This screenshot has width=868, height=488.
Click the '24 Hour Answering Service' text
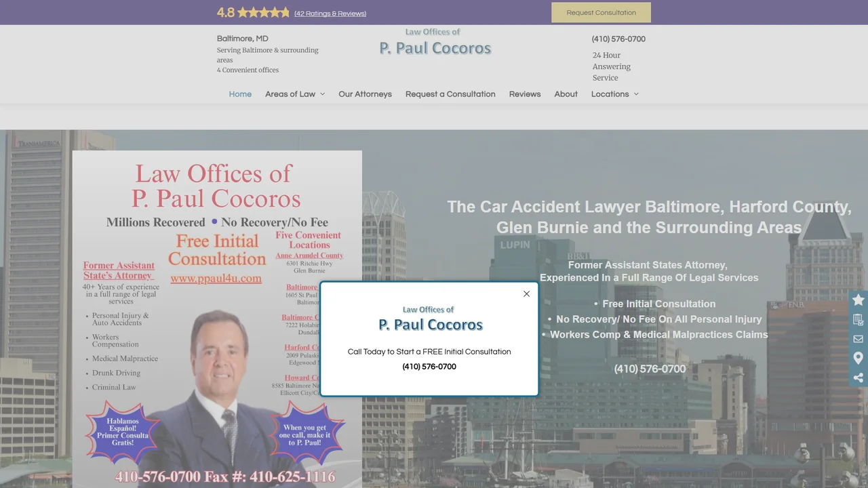[x=612, y=66]
